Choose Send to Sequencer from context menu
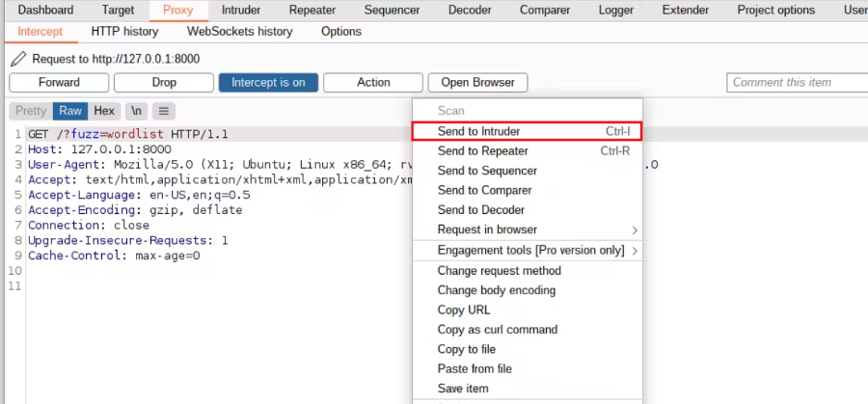The width and height of the screenshot is (868, 404). (x=527, y=171)
